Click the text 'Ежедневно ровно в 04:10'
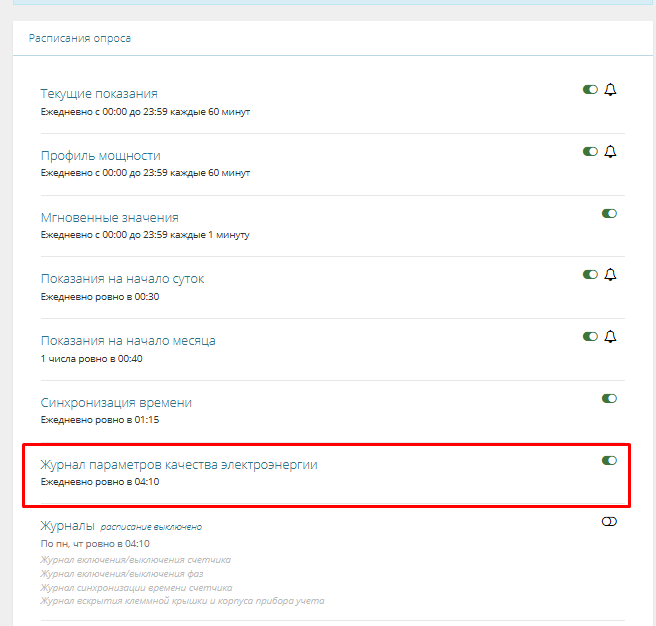Image resolution: width=656 pixels, height=626 pixels. [x=100, y=482]
